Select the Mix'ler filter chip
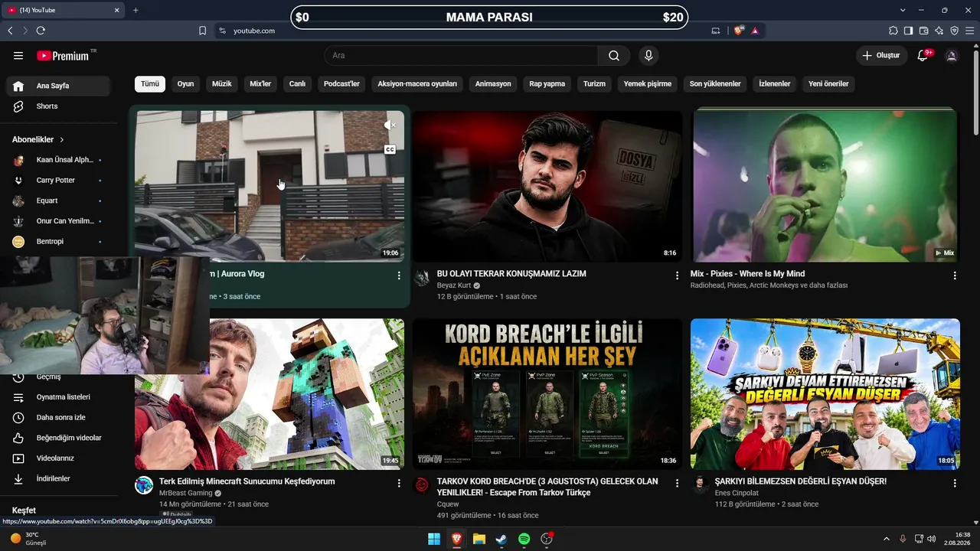 click(260, 84)
